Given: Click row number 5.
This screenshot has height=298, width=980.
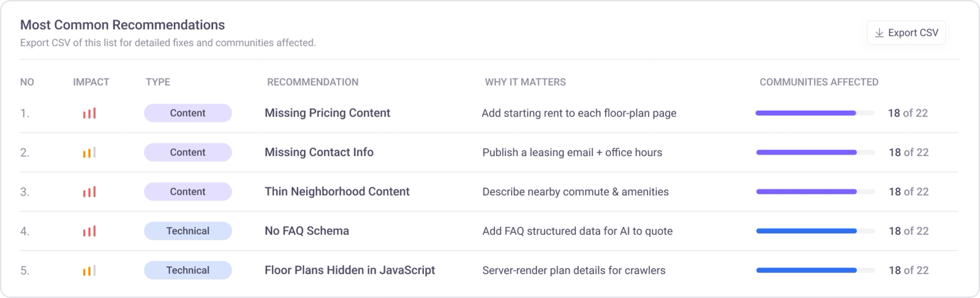Looking at the screenshot, I should pos(24,270).
